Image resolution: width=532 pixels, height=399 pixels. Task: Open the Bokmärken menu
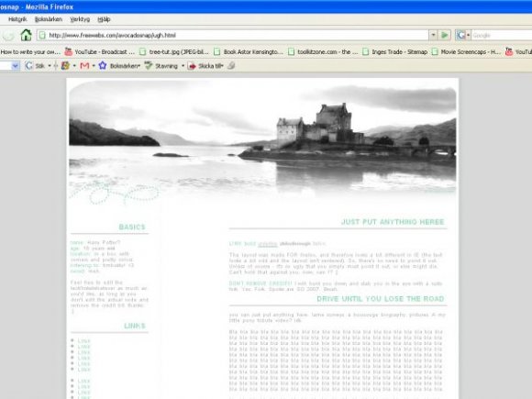(x=49, y=19)
